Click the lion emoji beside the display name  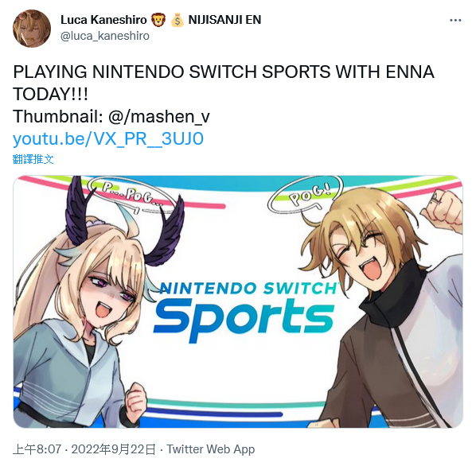pos(158,20)
